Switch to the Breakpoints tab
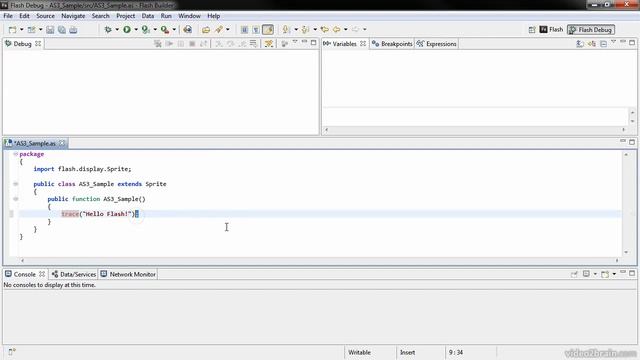 [392, 44]
